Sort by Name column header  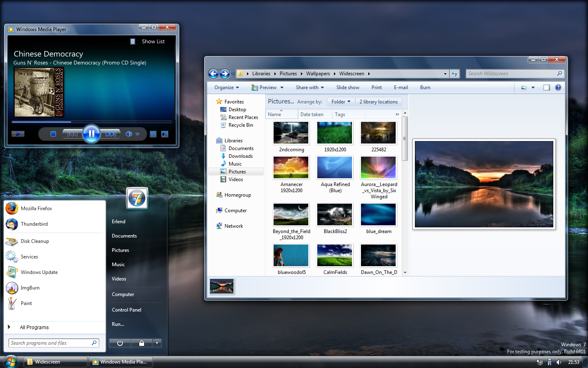282,114
